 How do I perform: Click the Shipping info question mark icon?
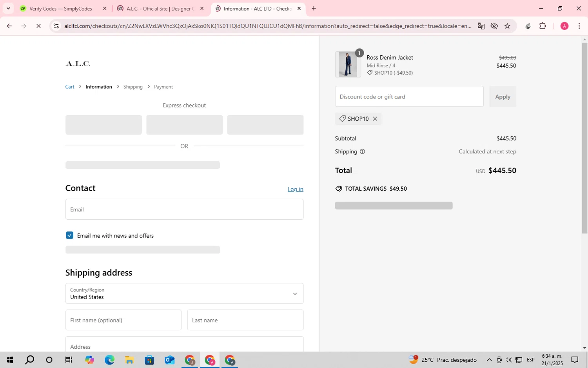pyautogui.click(x=362, y=151)
